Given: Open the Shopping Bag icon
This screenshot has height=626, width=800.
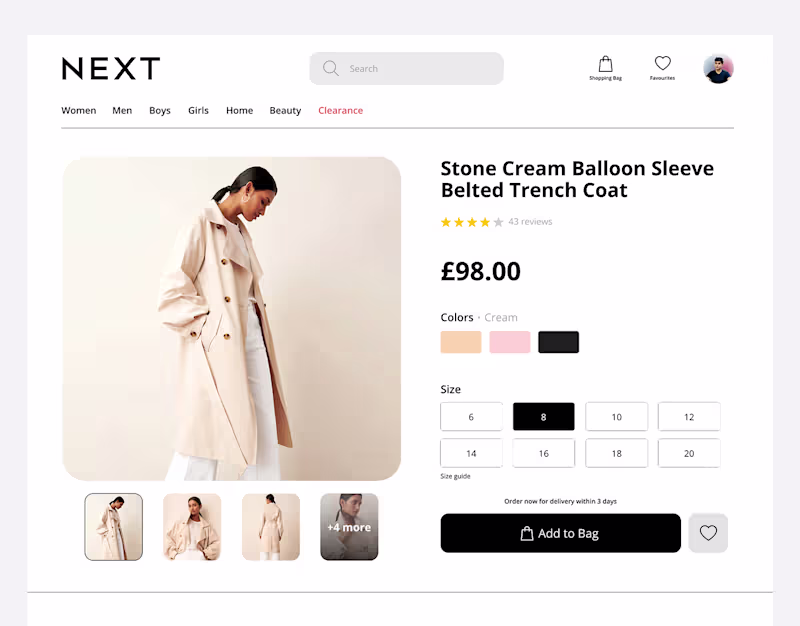Looking at the screenshot, I should coord(605,66).
